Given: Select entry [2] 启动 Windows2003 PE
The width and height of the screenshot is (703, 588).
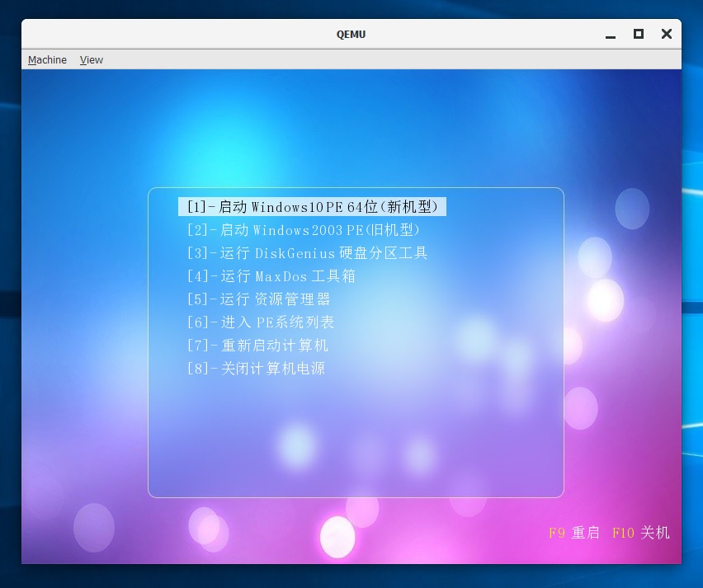Looking at the screenshot, I should [x=304, y=230].
